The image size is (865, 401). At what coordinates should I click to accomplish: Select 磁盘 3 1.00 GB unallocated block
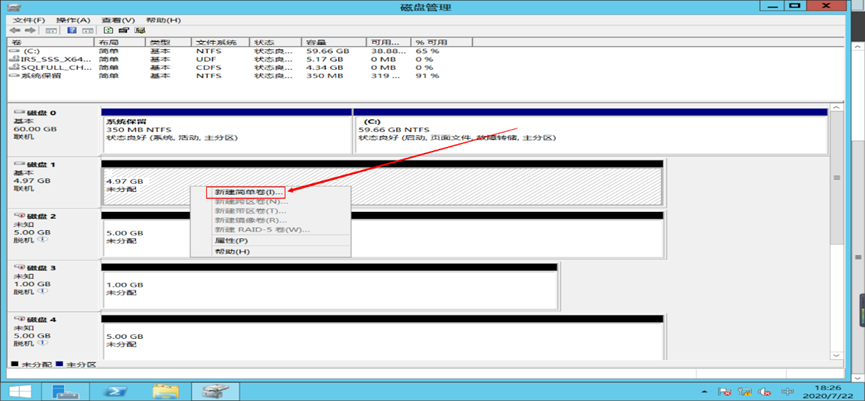click(330, 286)
